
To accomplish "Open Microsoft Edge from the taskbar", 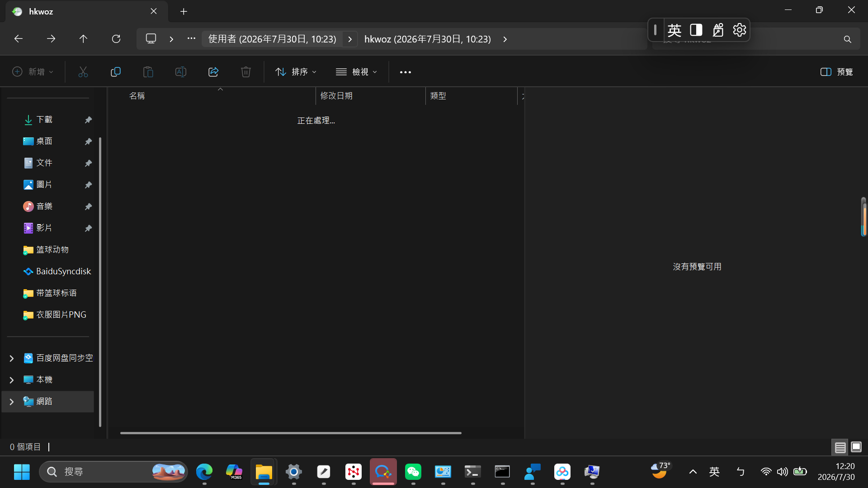I will 204,472.
